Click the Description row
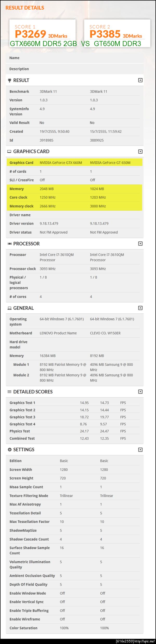 click(x=74, y=69)
